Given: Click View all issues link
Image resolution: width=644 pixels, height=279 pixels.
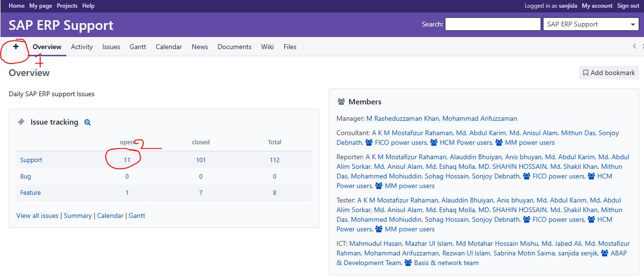Looking at the screenshot, I should point(38,216).
